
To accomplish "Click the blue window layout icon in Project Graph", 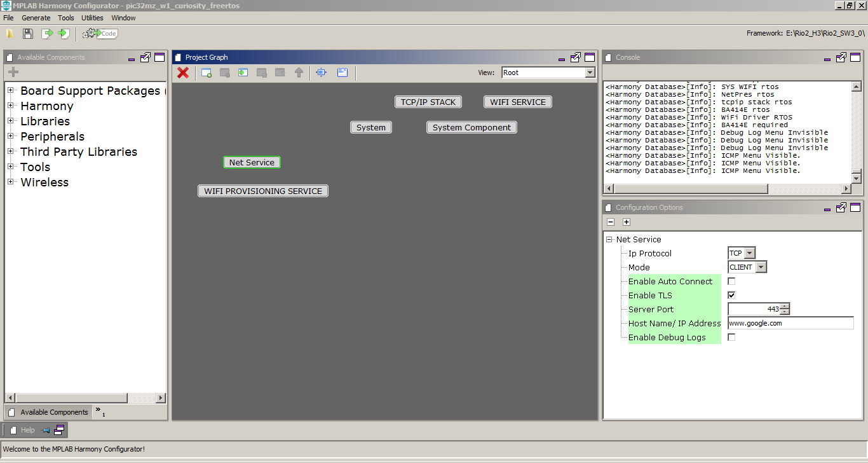I will pyautogui.click(x=342, y=73).
